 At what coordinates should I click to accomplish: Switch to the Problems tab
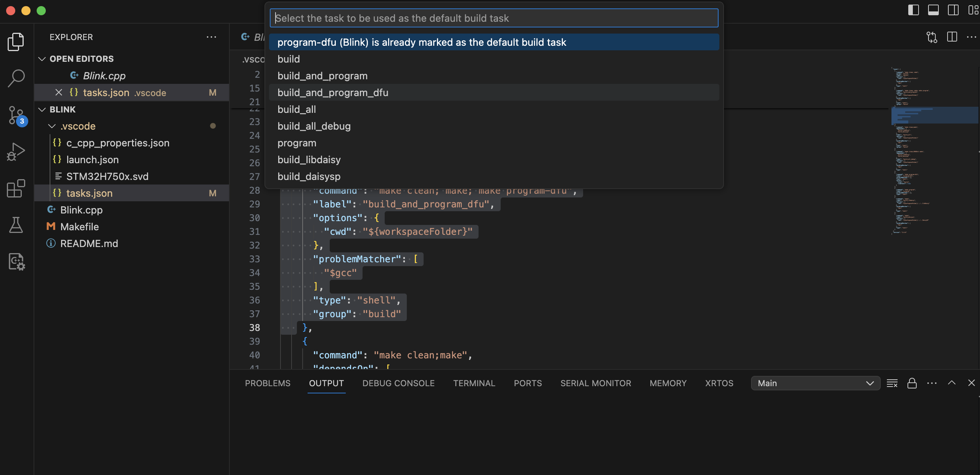268,383
